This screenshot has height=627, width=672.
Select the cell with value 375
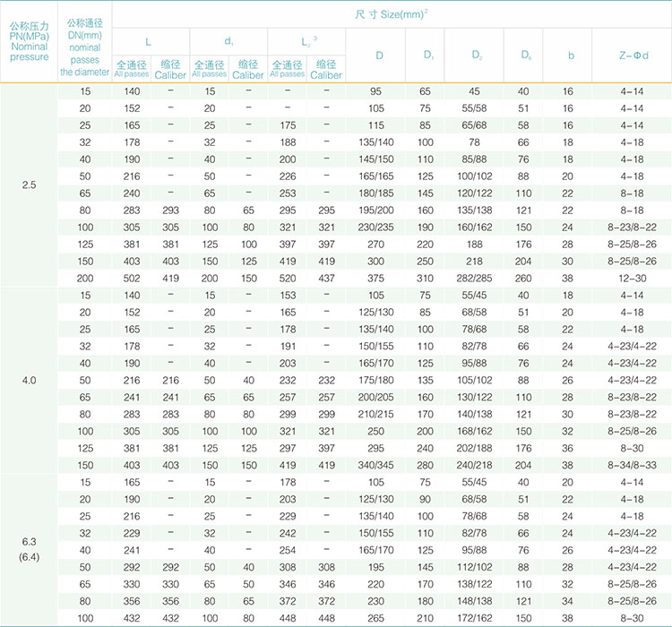pos(375,279)
